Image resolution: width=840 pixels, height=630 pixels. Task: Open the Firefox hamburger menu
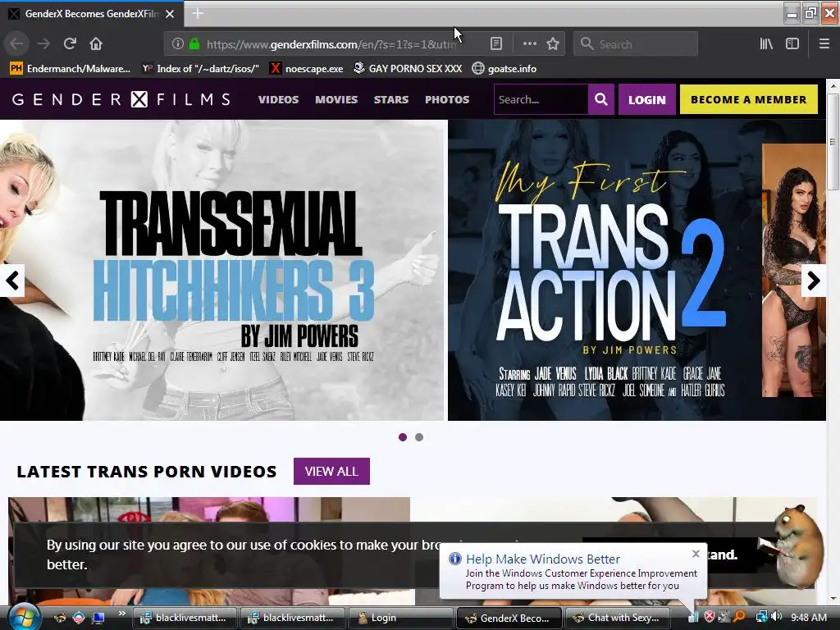tap(824, 44)
